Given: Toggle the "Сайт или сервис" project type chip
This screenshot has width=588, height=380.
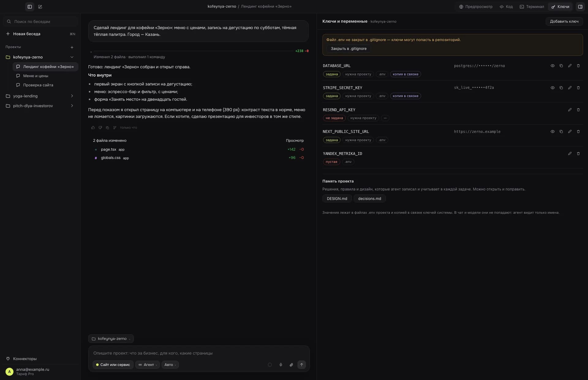Looking at the screenshot, I should [x=113, y=365].
